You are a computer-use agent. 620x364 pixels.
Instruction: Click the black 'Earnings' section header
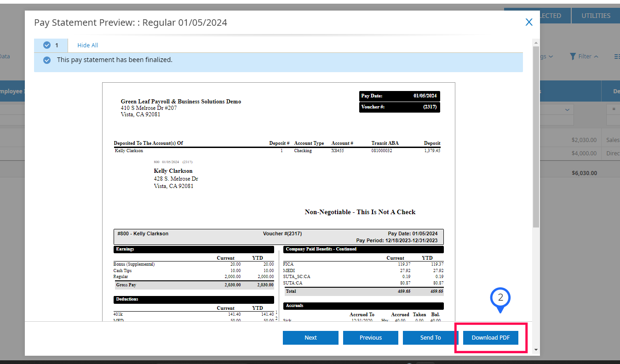195,249
